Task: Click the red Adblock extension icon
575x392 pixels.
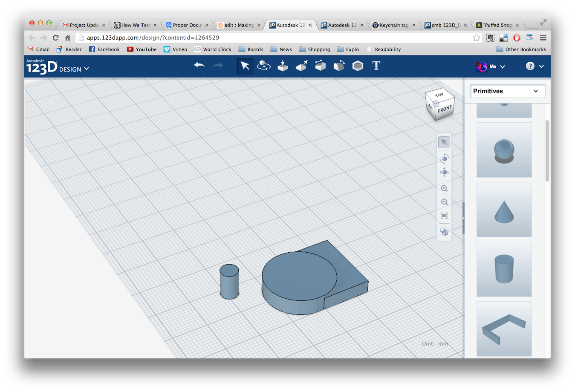Action: [x=517, y=37]
